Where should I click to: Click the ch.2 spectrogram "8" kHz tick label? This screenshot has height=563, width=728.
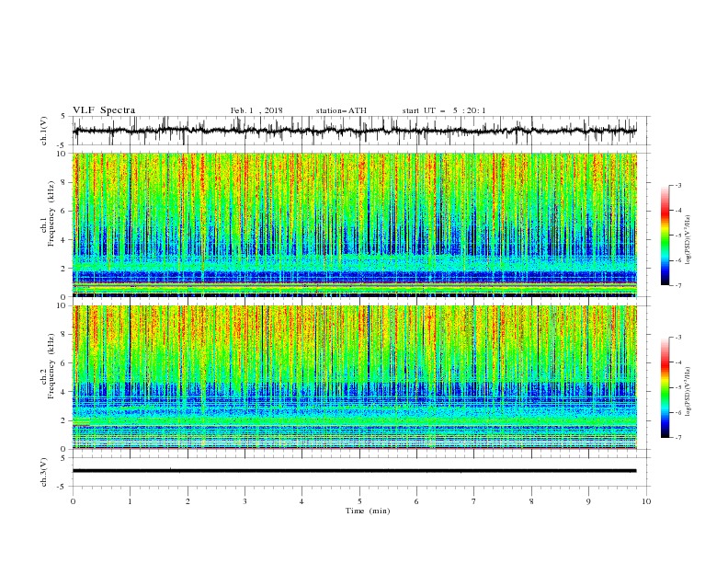64,335
